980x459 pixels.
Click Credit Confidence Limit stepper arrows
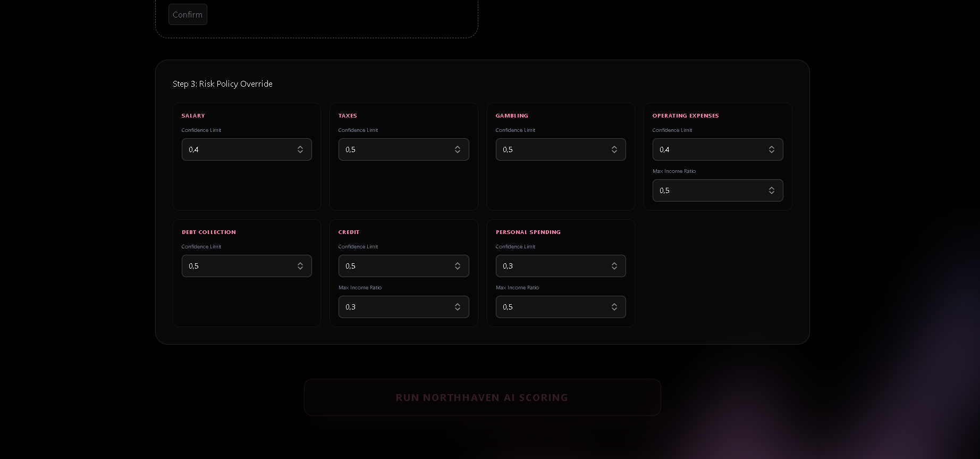[458, 266]
